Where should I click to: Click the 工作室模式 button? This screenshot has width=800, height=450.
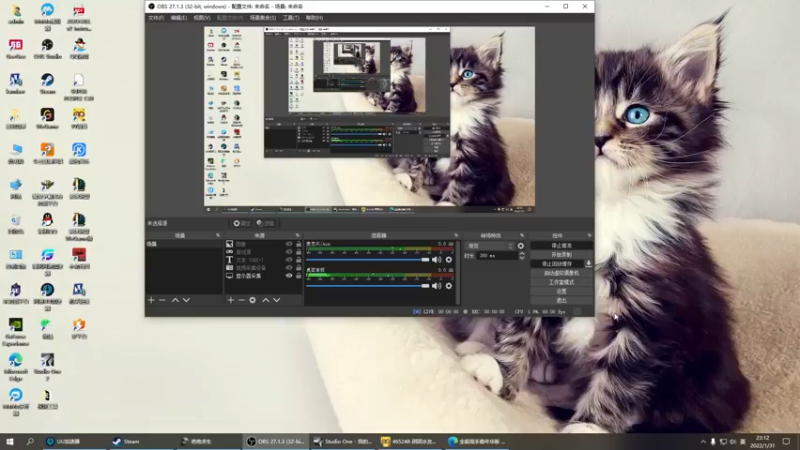561,282
